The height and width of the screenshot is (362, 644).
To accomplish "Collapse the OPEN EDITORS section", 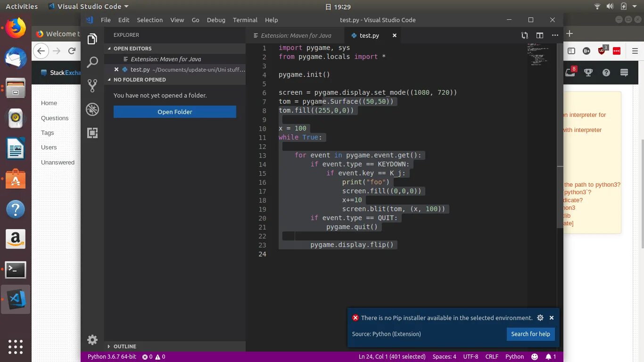I will click(175, 49).
